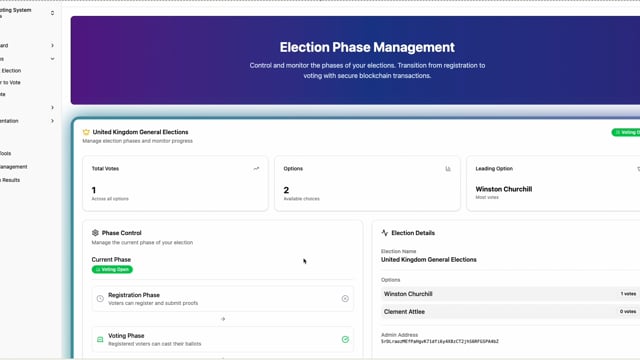Click the ballot icon in Voting Phase row

100,339
